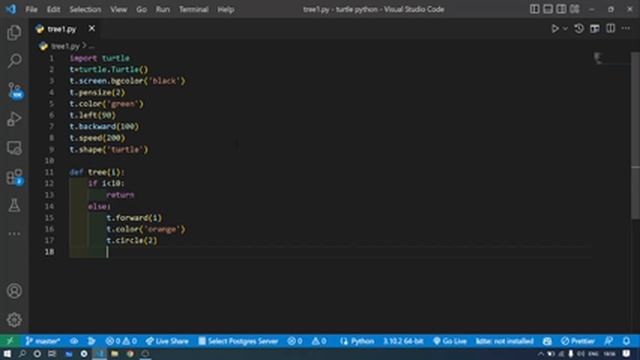Switch the master* git branch
The width and height of the screenshot is (640, 360).
[42, 341]
